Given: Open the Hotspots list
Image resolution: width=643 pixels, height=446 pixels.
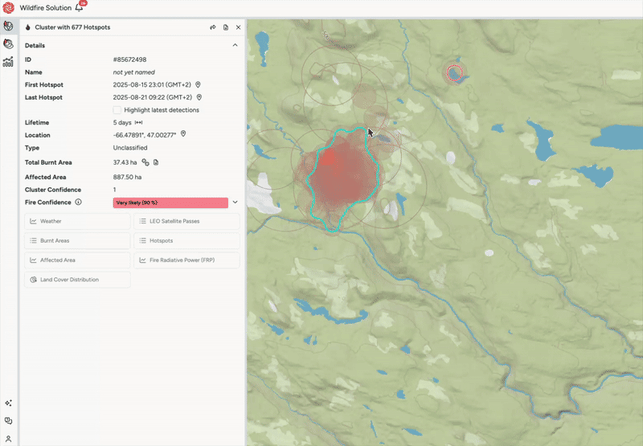Looking at the screenshot, I should coord(187,241).
